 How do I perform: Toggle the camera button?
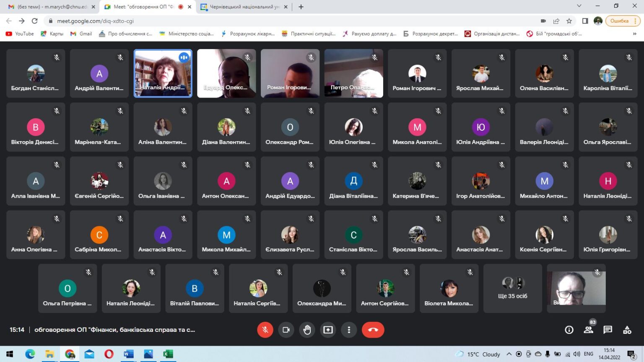[x=286, y=330]
